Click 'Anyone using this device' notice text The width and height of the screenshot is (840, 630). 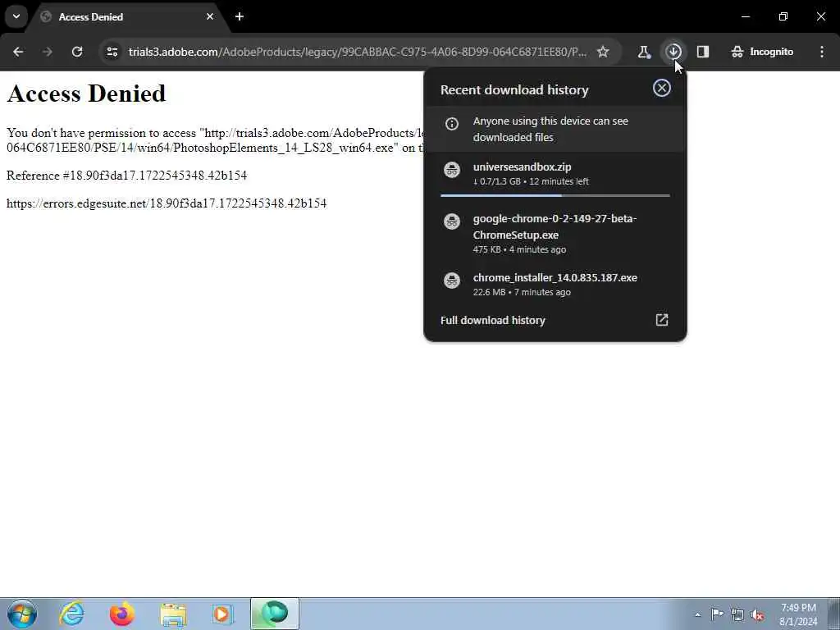click(x=550, y=129)
